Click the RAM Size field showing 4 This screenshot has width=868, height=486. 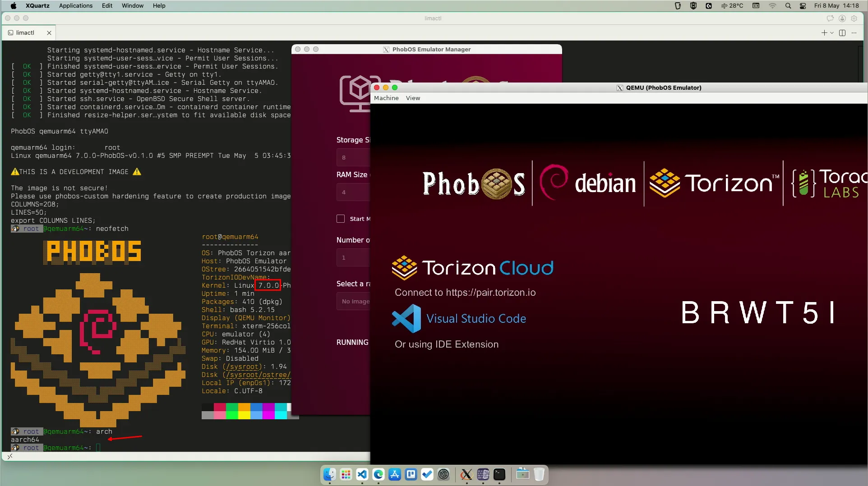[x=354, y=192]
